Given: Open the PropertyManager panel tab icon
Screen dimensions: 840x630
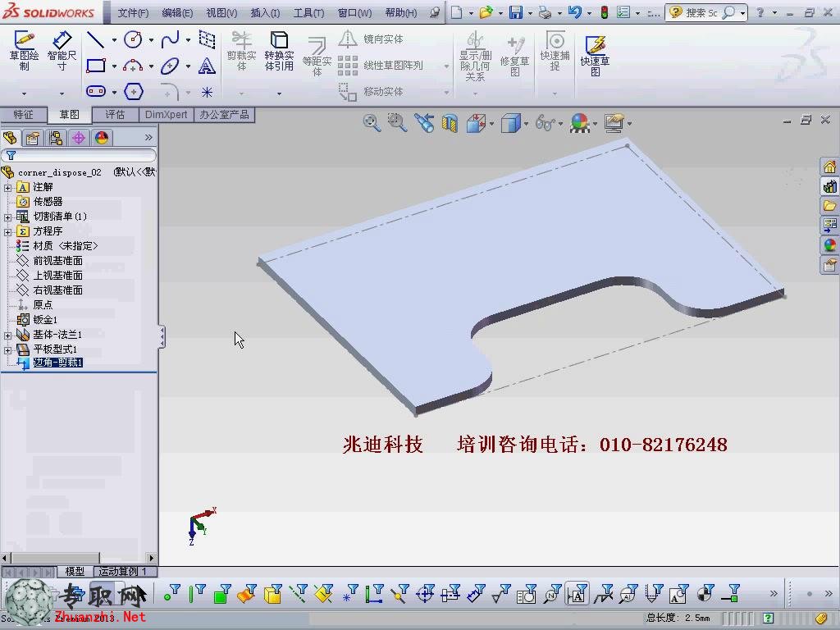Looking at the screenshot, I should pos(32,138).
